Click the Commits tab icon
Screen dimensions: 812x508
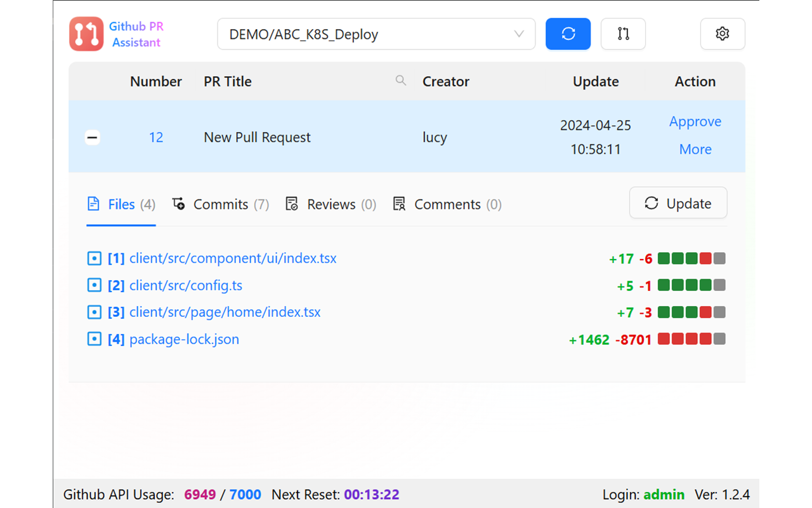point(179,204)
